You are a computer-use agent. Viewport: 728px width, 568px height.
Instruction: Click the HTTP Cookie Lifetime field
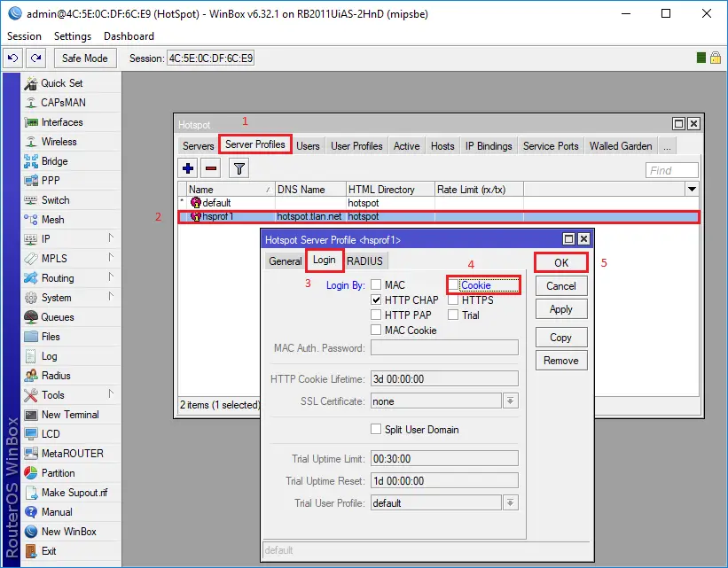point(444,378)
